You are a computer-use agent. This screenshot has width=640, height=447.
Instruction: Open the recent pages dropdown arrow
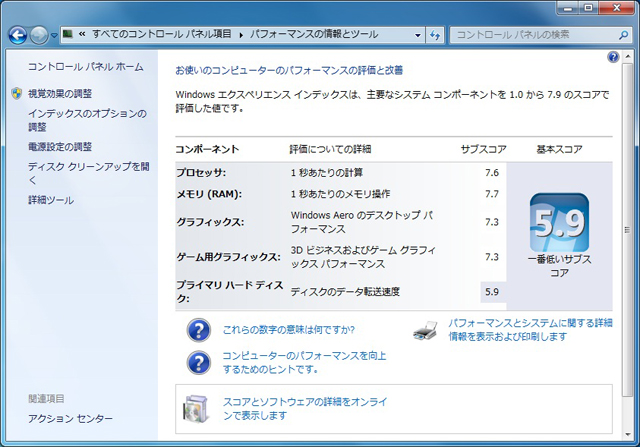coord(54,36)
